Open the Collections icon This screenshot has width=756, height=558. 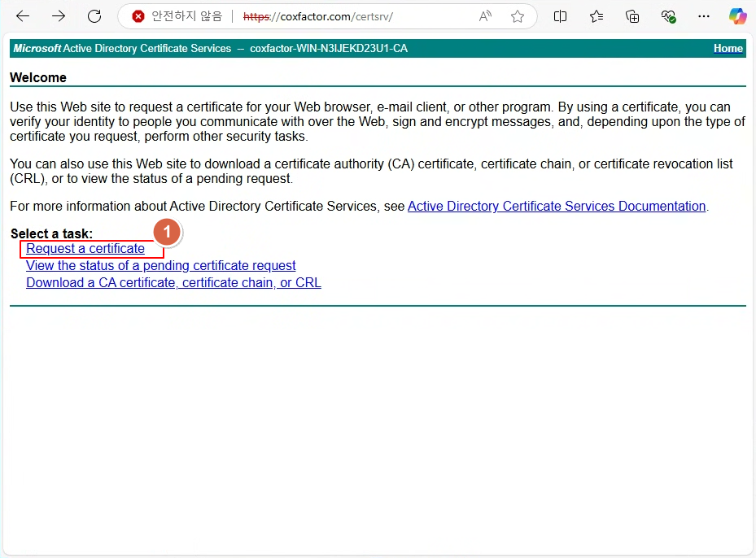pos(632,16)
